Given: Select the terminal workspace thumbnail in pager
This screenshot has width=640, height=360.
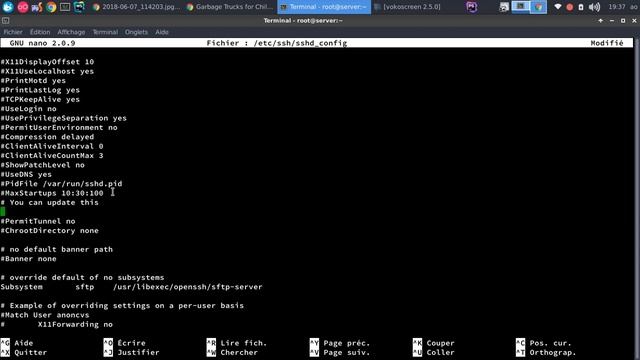Looking at the screenshot, I should 521,7.
